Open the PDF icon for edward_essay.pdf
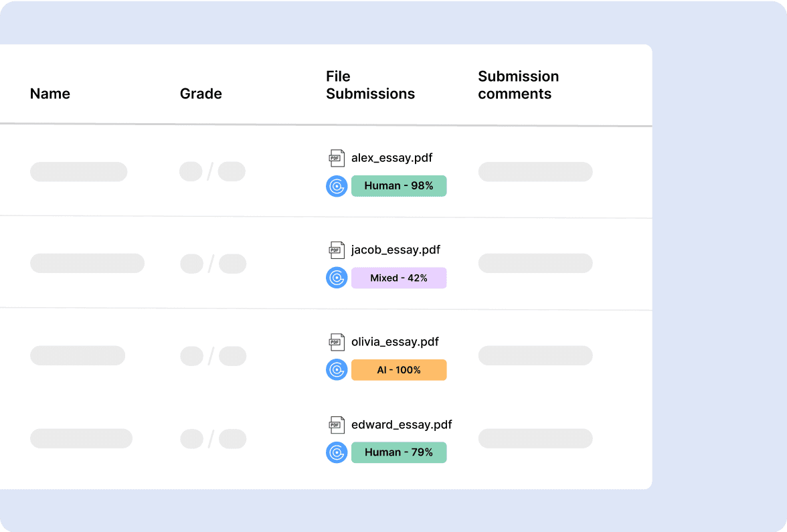787x532 pixels. pyautogui.click(x=337, y=424)
